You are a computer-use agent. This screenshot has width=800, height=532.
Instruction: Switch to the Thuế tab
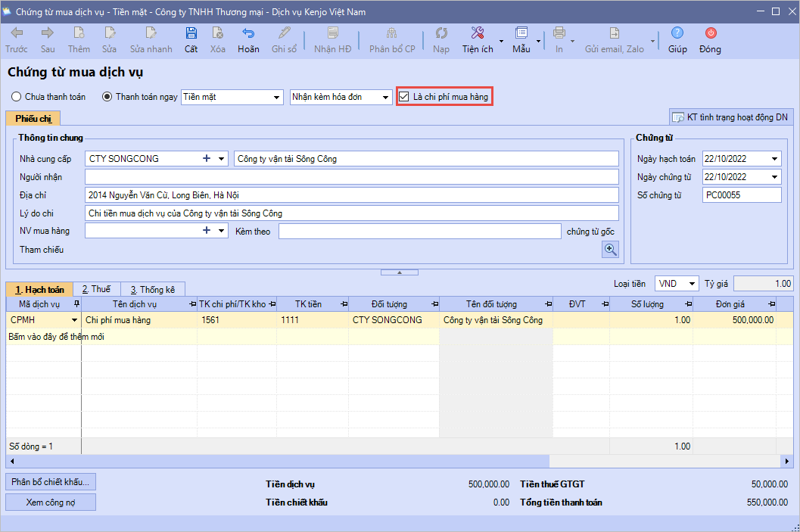click(x=96, y=289)
